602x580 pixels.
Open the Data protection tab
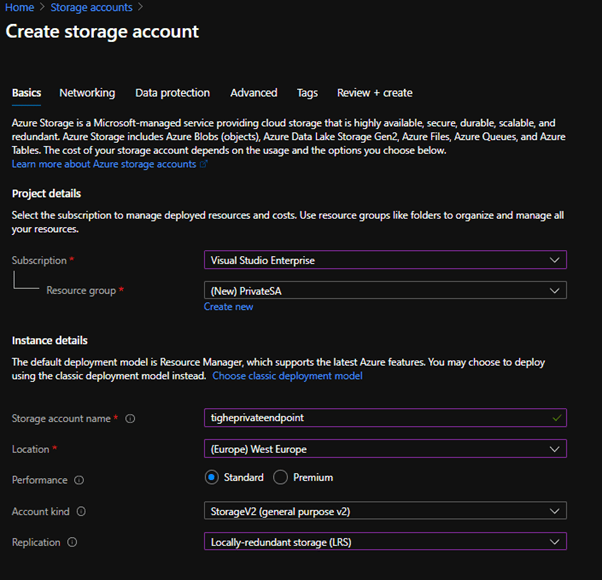point(172,93)
